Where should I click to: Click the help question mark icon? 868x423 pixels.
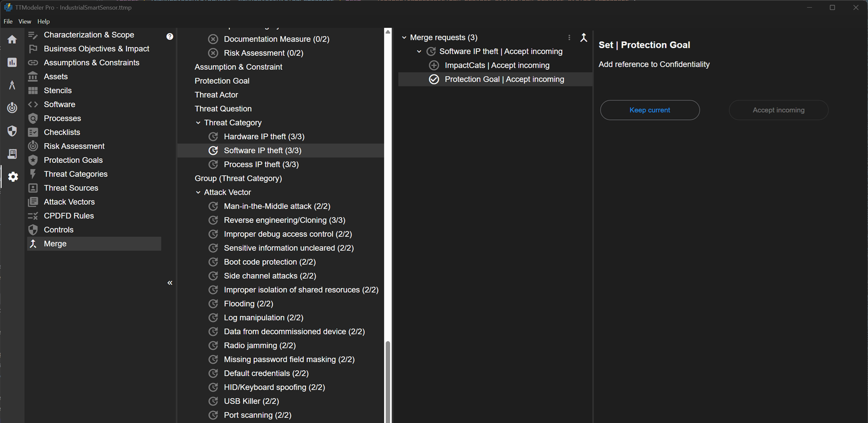pos(170,36)
